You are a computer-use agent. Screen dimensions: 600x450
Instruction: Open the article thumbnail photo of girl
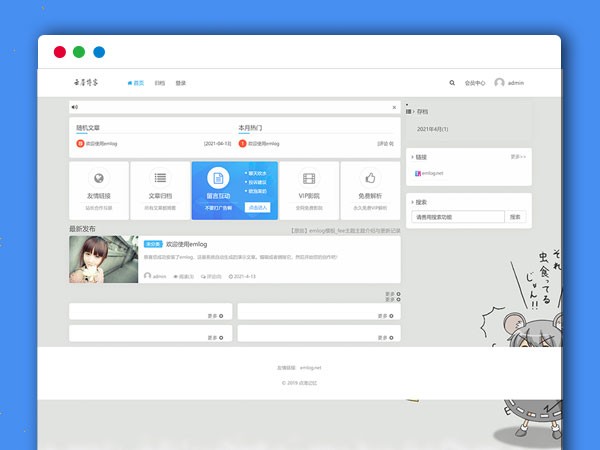click(x=104, y=260)
